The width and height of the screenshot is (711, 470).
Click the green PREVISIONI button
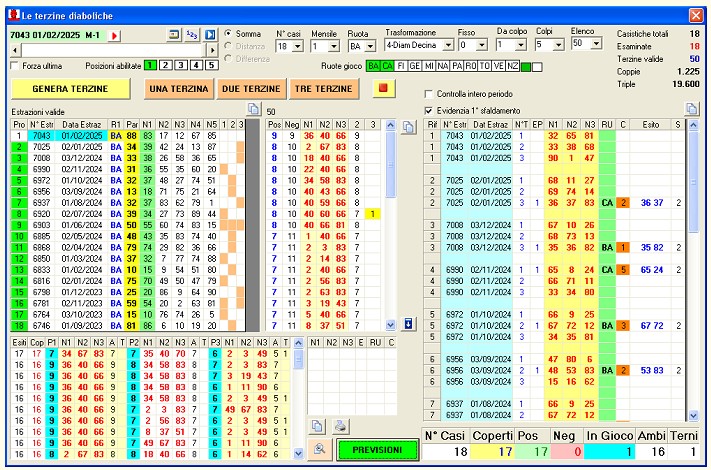pos(377,450)
